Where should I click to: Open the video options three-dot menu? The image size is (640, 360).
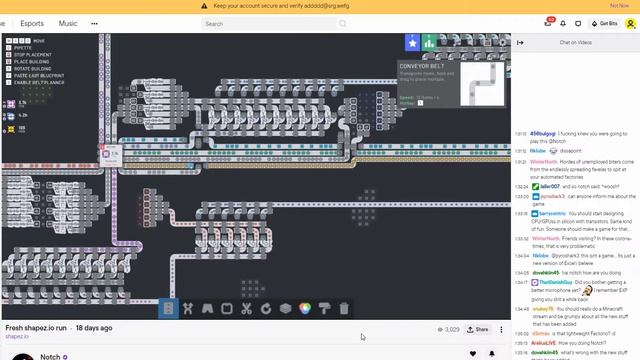(x=501, y=329)
